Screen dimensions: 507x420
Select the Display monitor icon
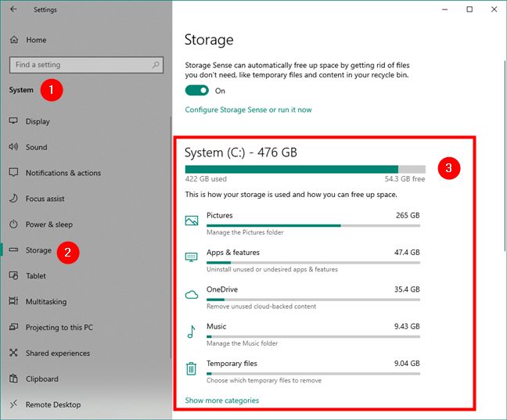[x=13, y=121]
